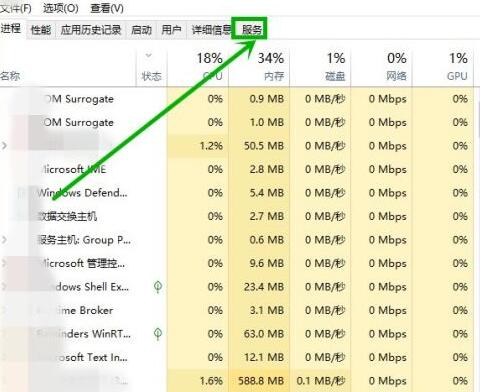The height and width of the screenshot is (392, 480).
Task: Click the 63.0 MB memory value
Action: point(264,334)
